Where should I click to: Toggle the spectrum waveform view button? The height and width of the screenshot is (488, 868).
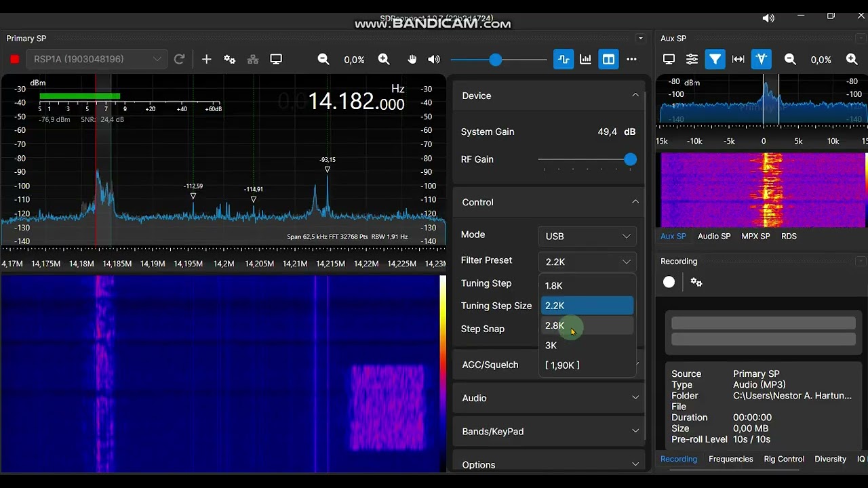tap(563, 60)
